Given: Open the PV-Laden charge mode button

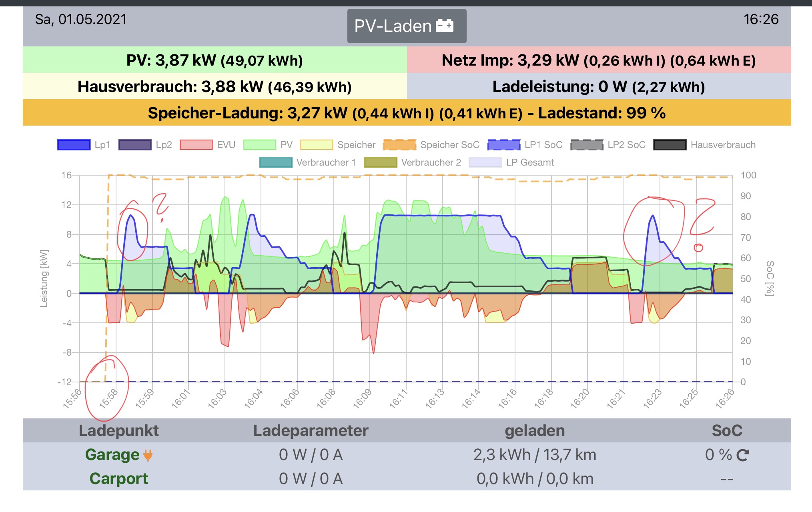Looking at the screenshot, I should coord(406,26).
